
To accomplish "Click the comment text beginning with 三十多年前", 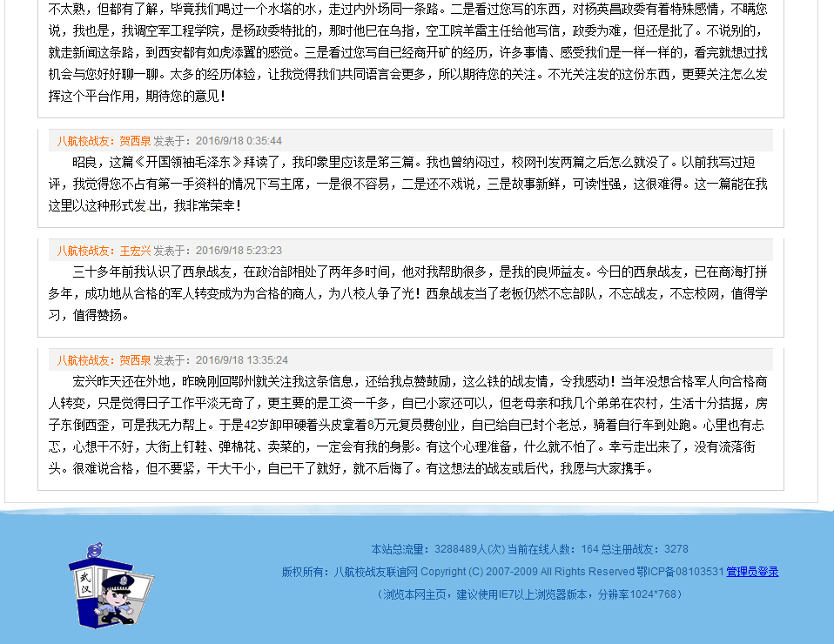I will pos(409,293).
